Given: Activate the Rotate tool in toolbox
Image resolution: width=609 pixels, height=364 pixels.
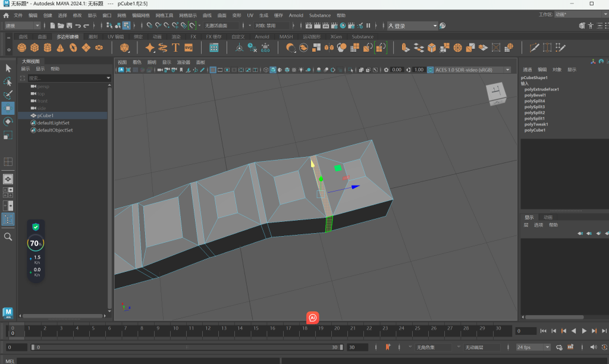Looking at the screenshot, I should (8, 121).
